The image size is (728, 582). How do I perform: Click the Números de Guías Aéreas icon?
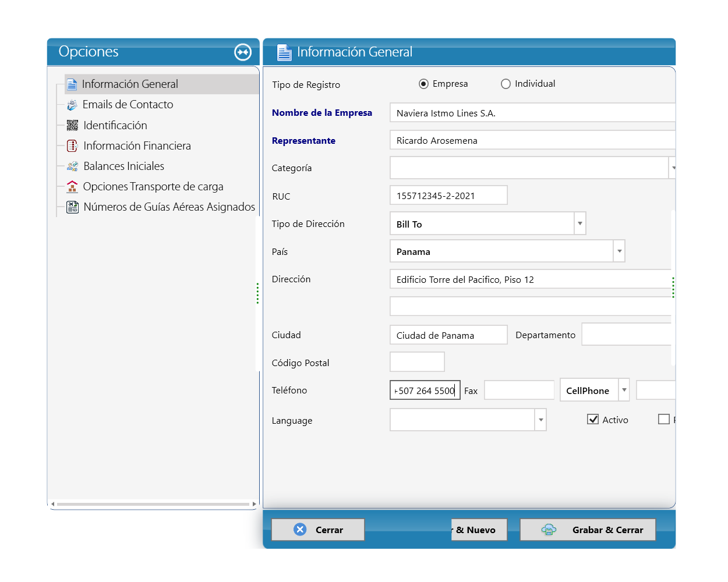click(72, 207)
